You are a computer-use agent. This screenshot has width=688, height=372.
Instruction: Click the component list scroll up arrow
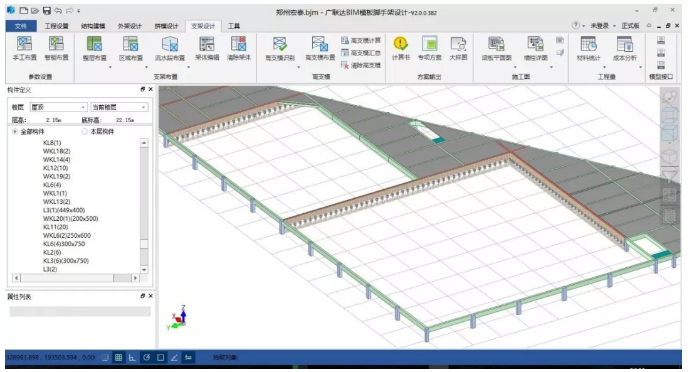tap(144, 143)
